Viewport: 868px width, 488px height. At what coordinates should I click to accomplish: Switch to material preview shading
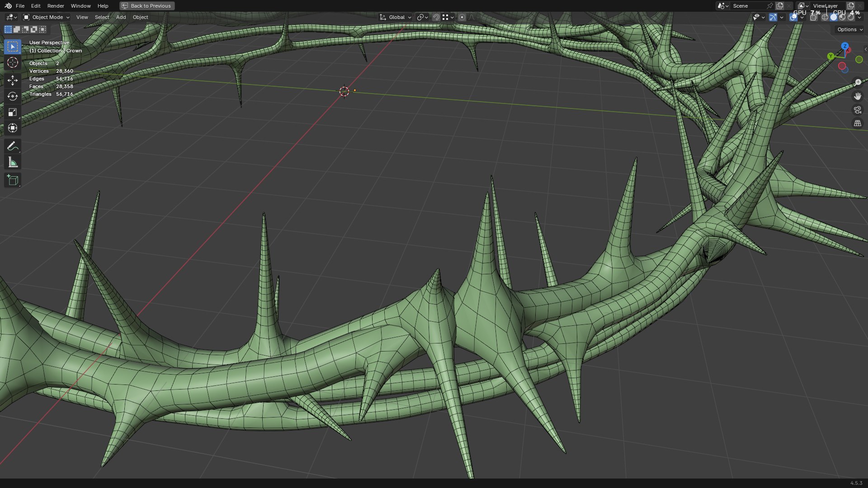click(x=842, y=17)
